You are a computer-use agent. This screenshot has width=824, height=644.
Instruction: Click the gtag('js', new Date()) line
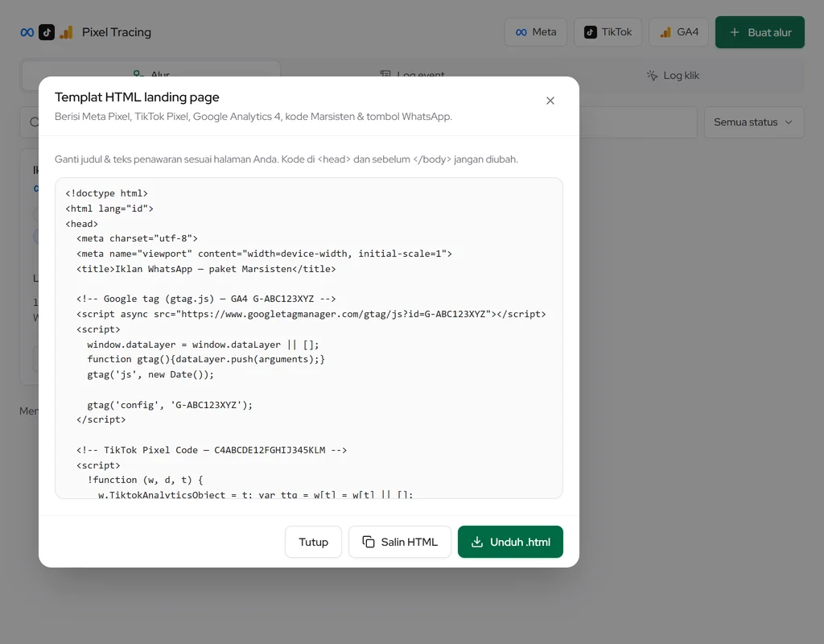point(150,375)
